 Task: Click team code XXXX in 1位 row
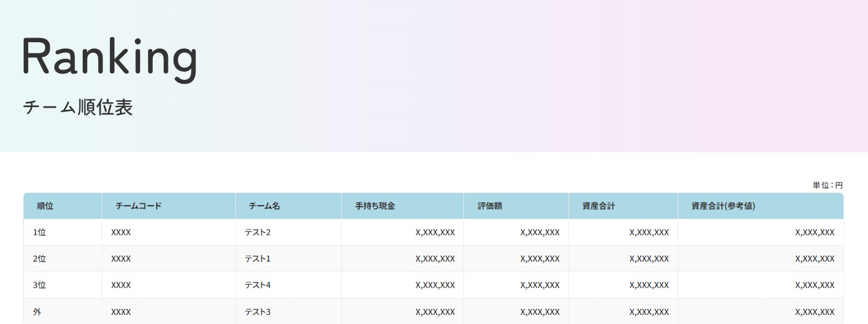(x=121, y=233)
